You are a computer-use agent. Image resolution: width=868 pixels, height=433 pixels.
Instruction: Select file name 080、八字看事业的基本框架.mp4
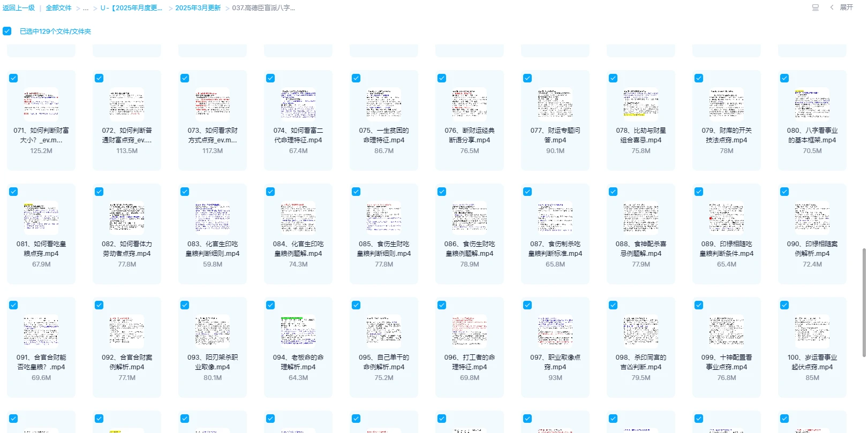pyautogui.click(x=812, y=135)
